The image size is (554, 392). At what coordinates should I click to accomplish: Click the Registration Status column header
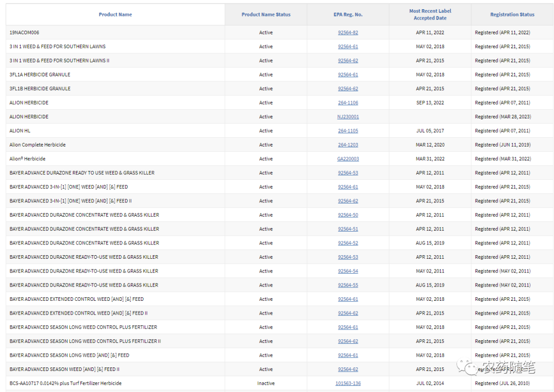[x=512, y=14]
